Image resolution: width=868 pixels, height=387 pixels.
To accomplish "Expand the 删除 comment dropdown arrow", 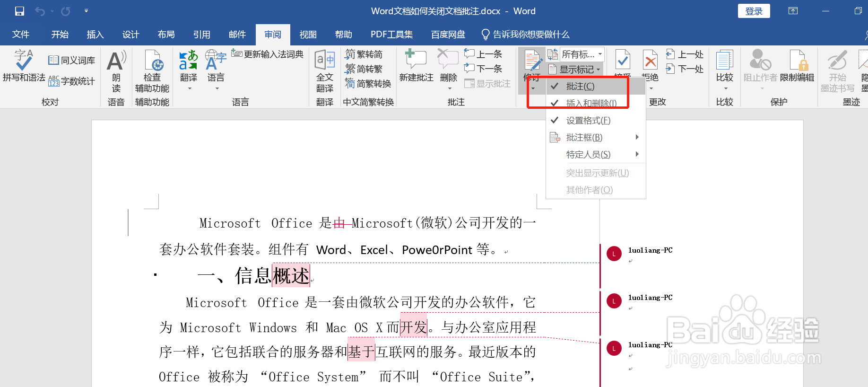I will coord(450,88).
